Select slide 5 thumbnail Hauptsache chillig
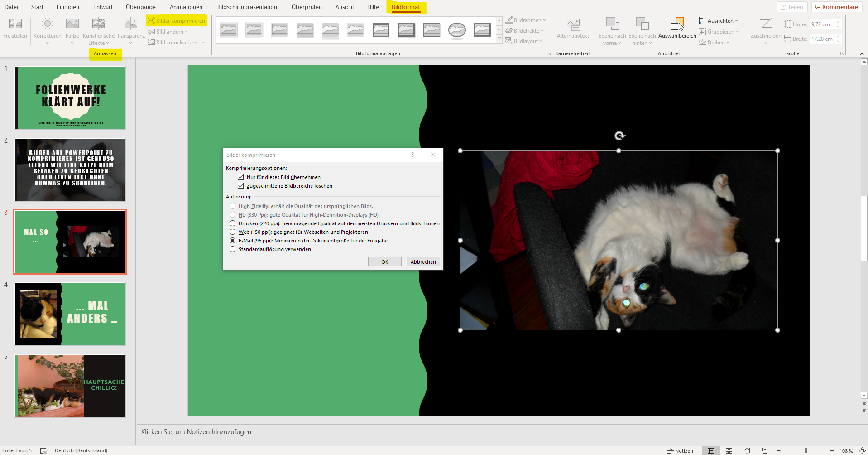The height and width of the screenshot is (455, 868). tap(70, 386)
